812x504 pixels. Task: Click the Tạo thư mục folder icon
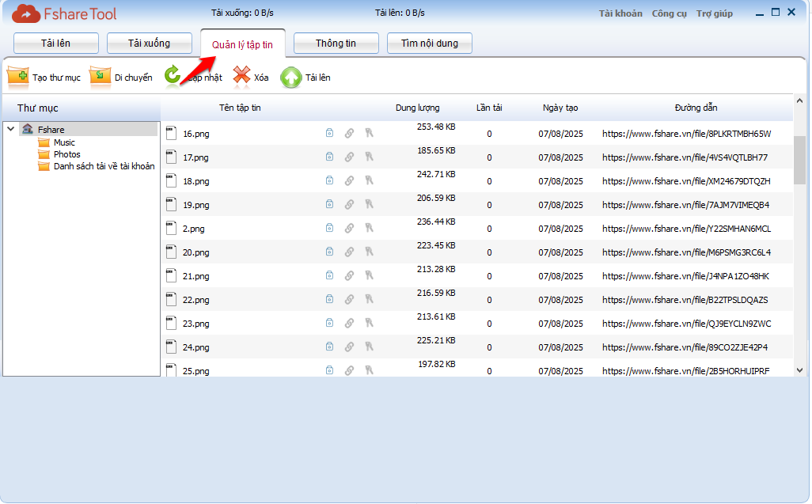pyautogui.click(x=18, y=77)
